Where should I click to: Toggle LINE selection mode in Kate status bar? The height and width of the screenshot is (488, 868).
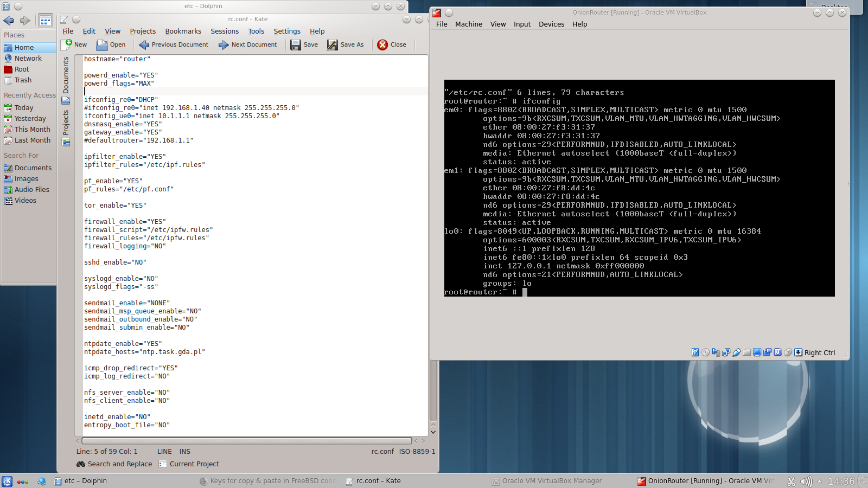tap(164, 451)
